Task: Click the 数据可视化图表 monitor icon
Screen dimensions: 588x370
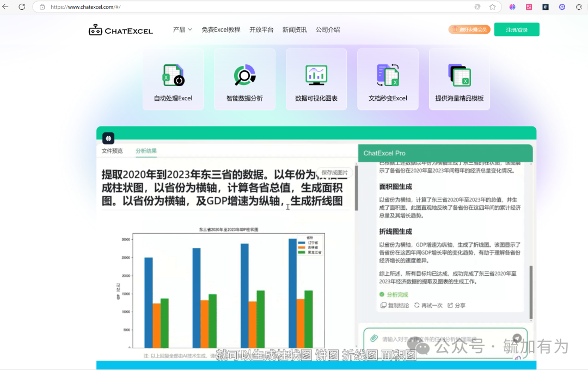Action: [316, 75]
